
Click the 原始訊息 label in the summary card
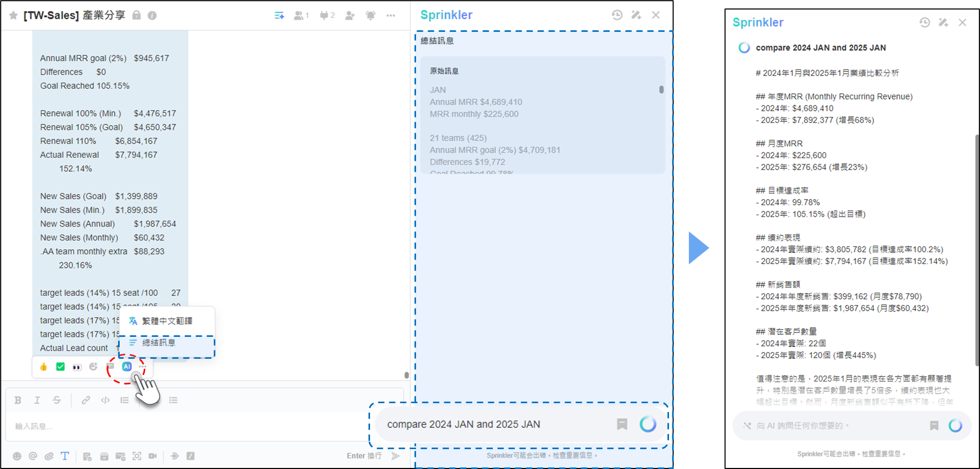pyautogui.click(x=444, y=71)
